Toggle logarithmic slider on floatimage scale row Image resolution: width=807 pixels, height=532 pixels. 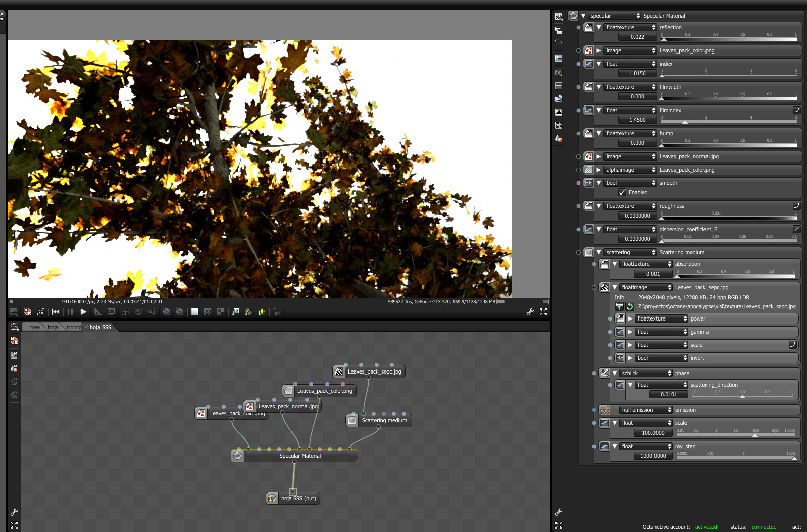[x=793, y=345]
